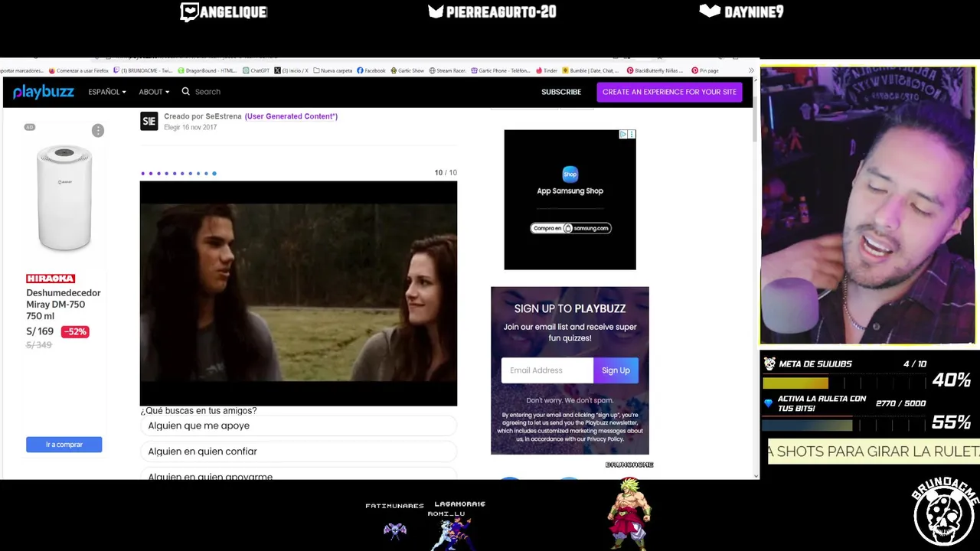
Task: Open the Bumble bookmark
Action: [591, 70]
